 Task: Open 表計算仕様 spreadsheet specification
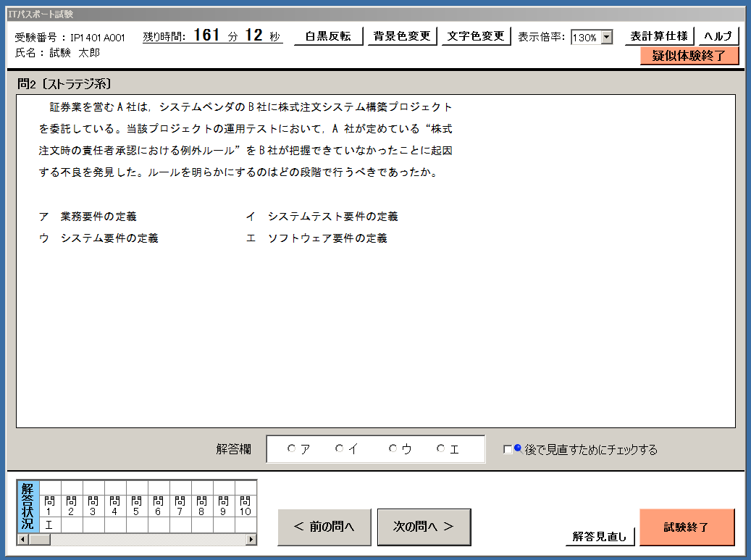pyautogui.click(x=659, y=36)
